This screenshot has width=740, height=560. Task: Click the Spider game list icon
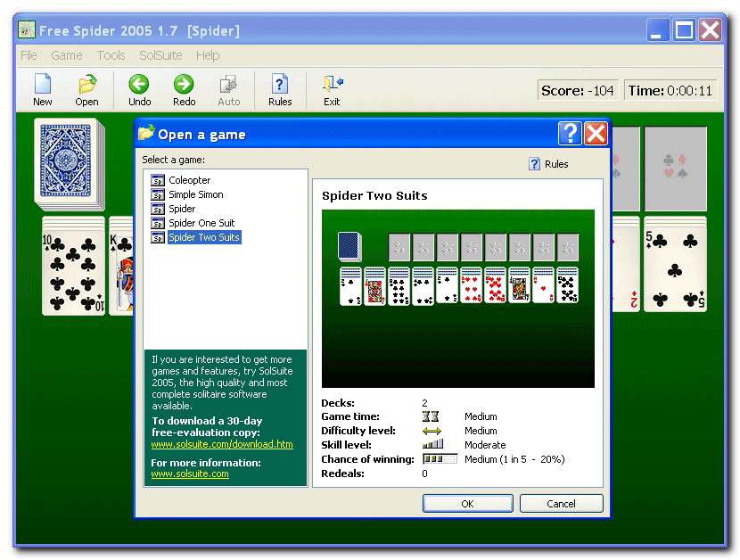[x=158, y=209]
